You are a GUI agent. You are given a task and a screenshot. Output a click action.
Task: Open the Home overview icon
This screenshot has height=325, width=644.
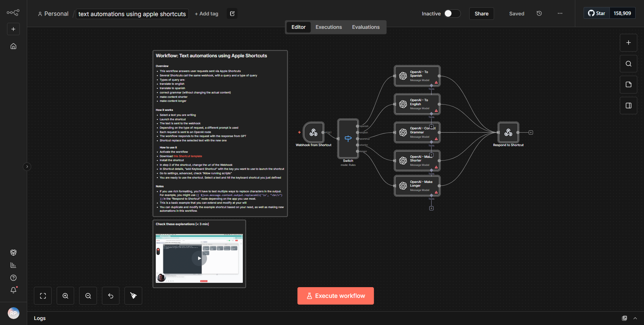pyautogui.click(x=13, y=46)
